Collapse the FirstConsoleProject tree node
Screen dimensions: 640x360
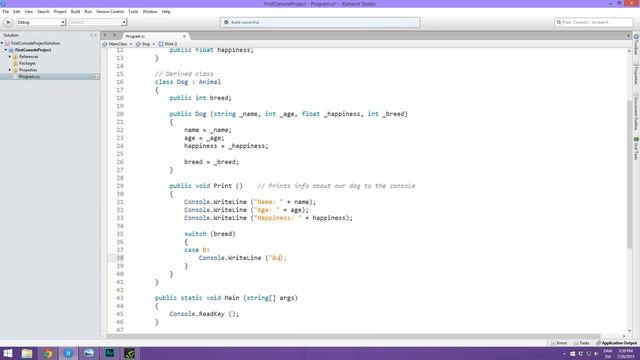click(x=6, y=50)
